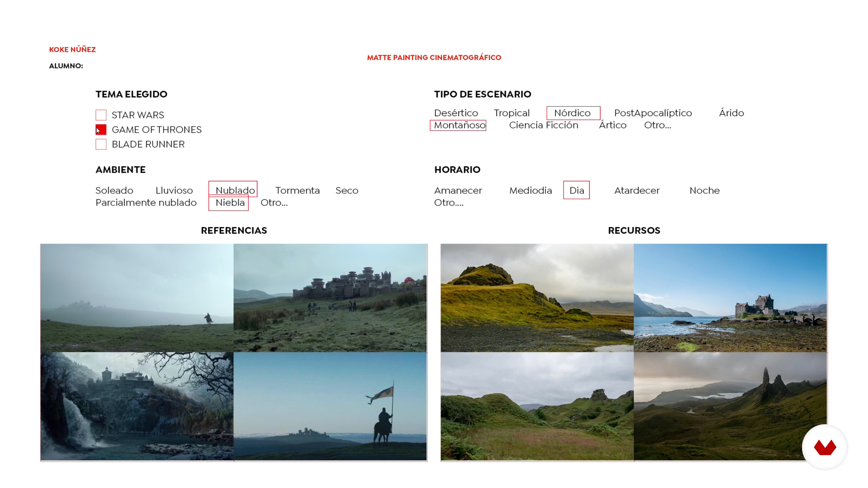Click the HORARIO heading
The image size is (868, 488).
(457, 169)
